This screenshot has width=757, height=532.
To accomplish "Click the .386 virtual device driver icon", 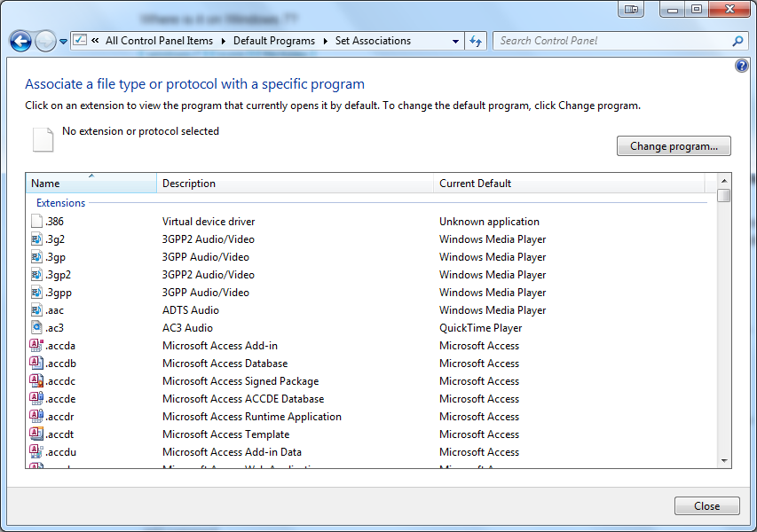I will 36,221.
